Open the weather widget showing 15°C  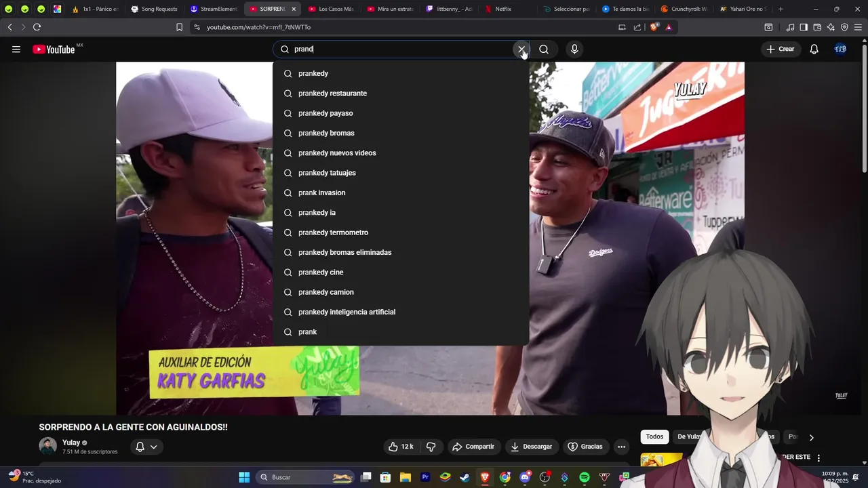(x=34, y=477)
